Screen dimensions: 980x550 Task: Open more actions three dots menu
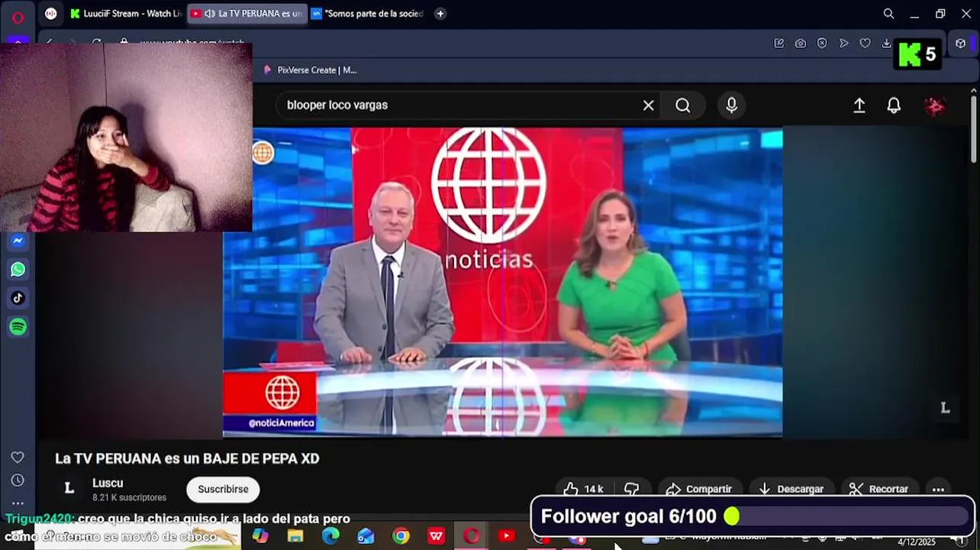tap(938, 489)
